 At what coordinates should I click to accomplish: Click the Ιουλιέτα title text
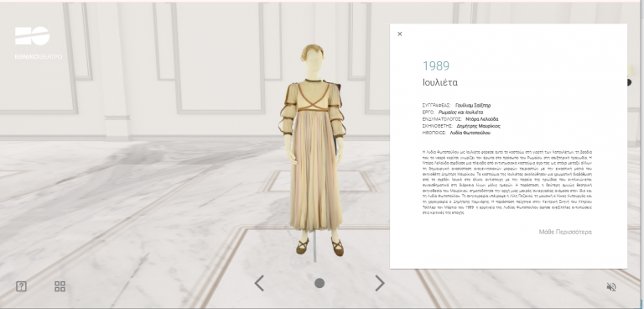pos(440,82)
